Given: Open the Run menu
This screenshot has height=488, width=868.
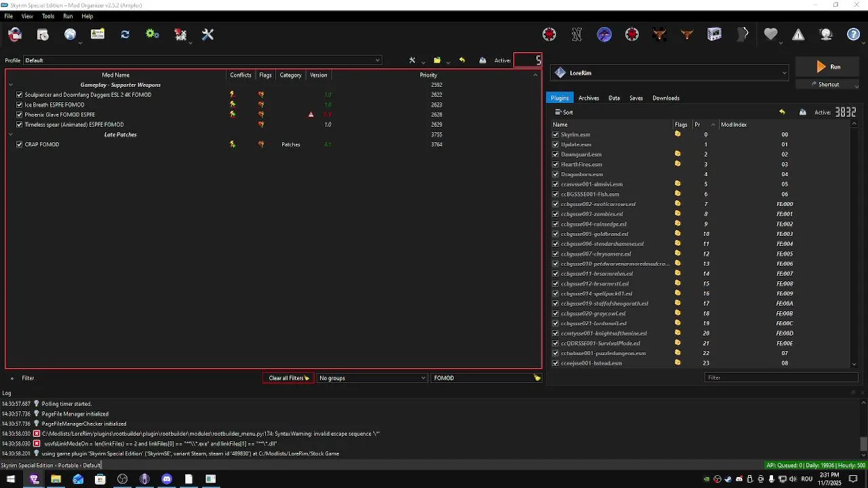Looking at the screenshot, I should tap(68, 16).
